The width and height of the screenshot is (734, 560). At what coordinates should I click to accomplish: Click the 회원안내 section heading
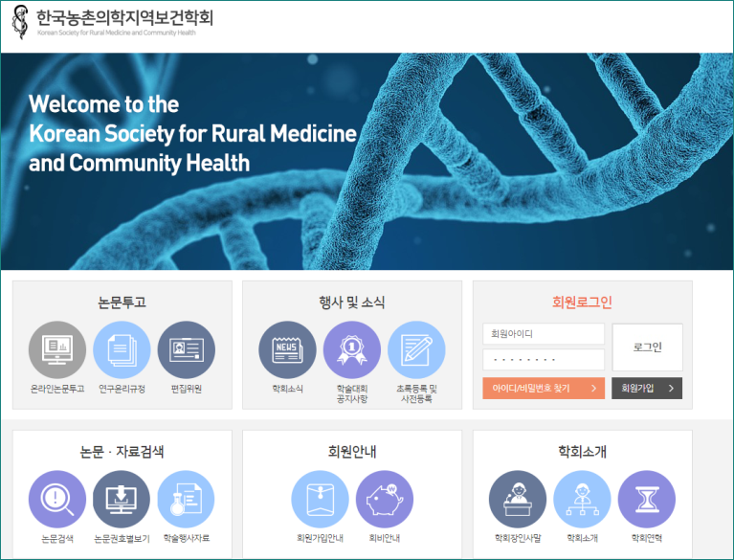352,452
